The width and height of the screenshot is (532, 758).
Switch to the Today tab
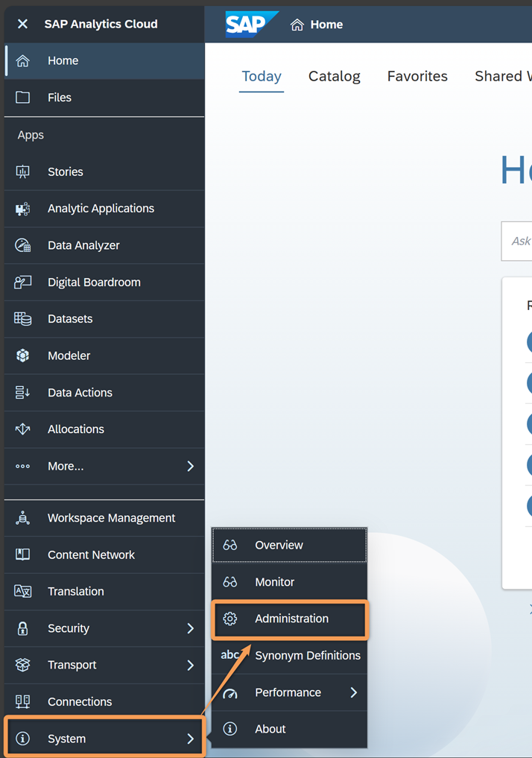click(262, 76)
